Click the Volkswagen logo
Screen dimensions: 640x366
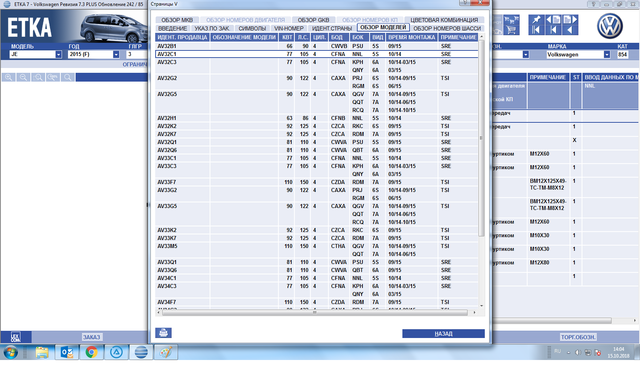pos(610,26)
